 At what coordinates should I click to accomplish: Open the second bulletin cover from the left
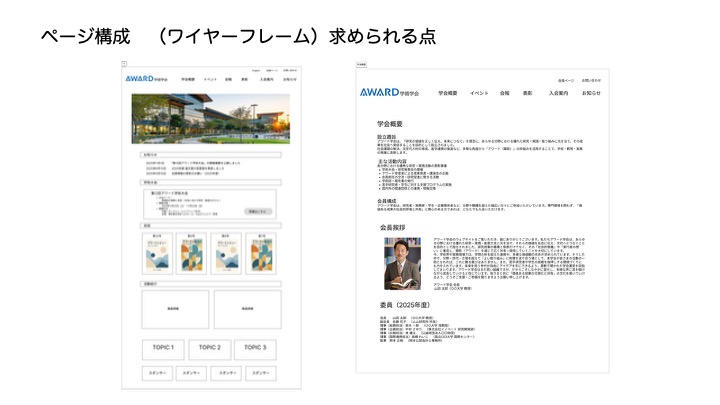(191, 253)
